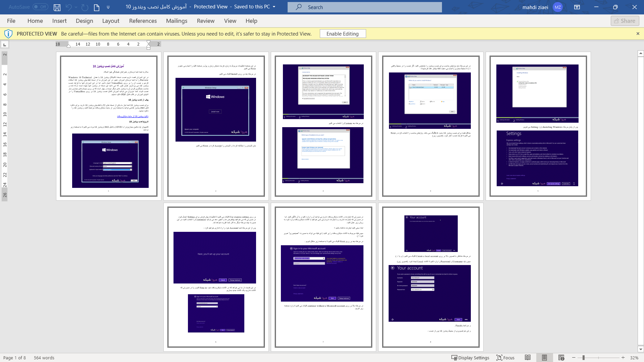Expand the Saved to this PC dropdown

click(x=274, y=7)
